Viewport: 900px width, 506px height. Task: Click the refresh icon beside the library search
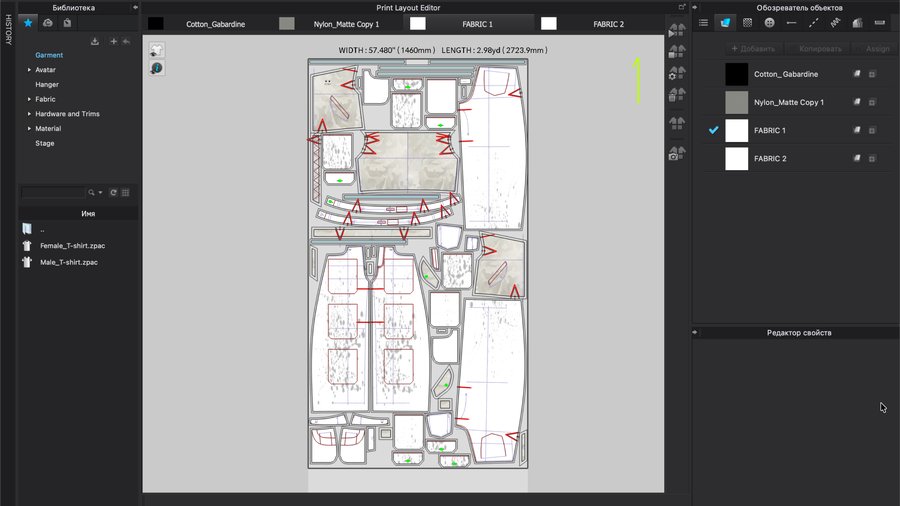(x=113, y=192)
